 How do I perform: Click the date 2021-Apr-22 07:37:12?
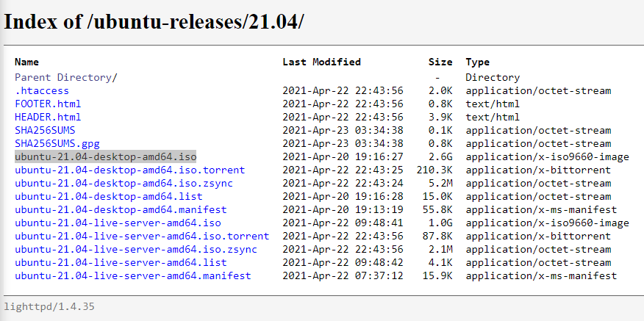point(343,276)
